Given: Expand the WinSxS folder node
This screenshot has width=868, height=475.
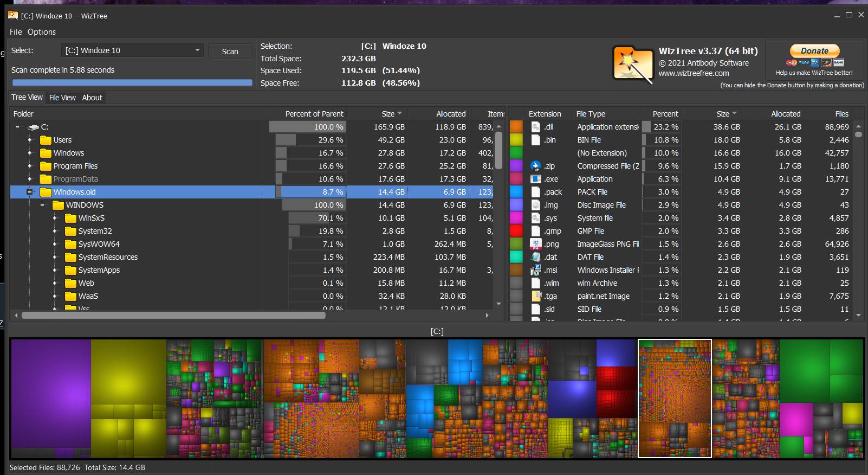Looking at the screenshot, I should pos(55,218).
